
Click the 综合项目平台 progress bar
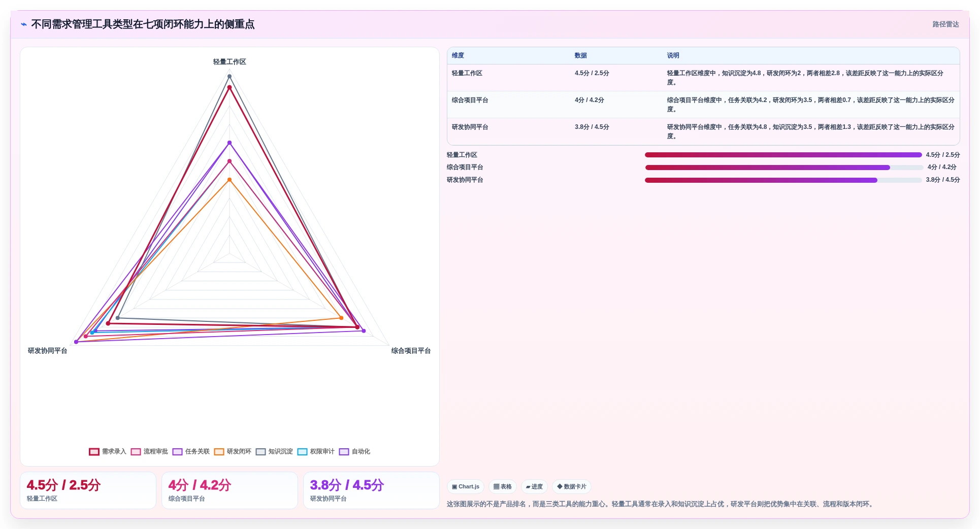click(783, 168)
